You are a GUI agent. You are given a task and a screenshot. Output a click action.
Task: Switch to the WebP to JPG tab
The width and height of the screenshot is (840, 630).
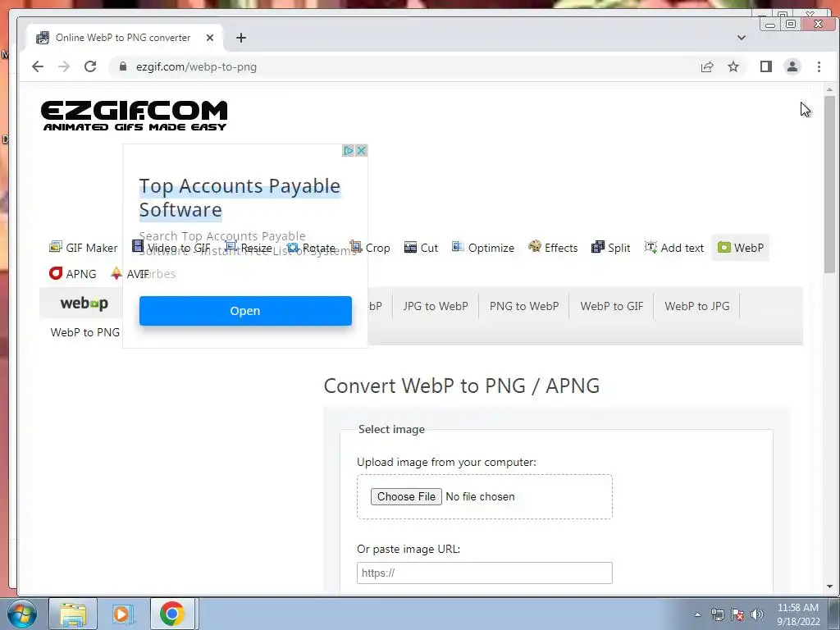[697, 306]
